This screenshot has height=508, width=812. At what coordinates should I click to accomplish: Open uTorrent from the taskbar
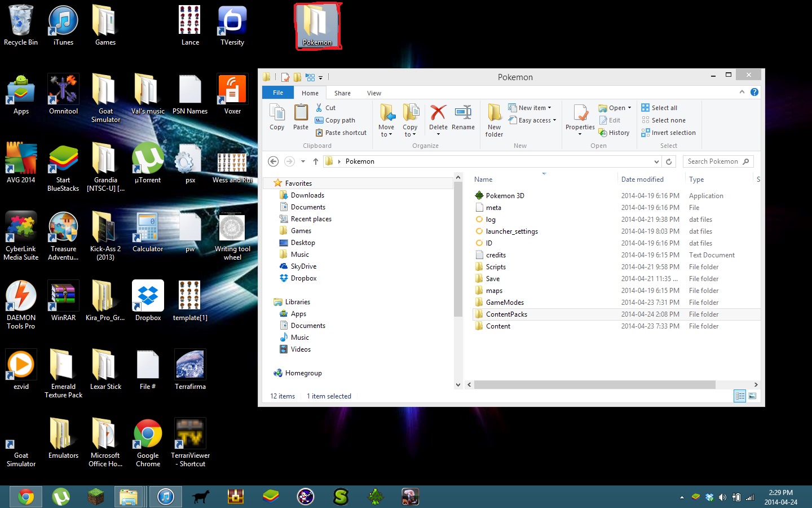point(60,497)
